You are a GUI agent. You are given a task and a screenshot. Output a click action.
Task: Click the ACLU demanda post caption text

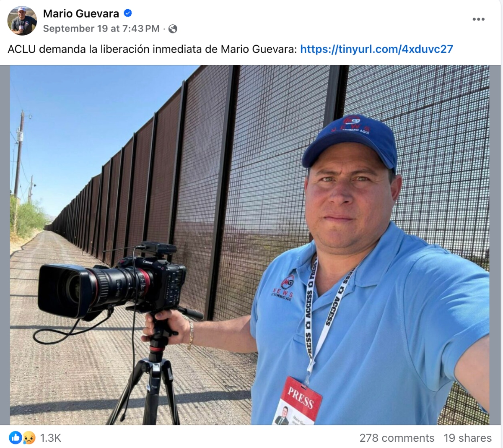click(152, 49)
